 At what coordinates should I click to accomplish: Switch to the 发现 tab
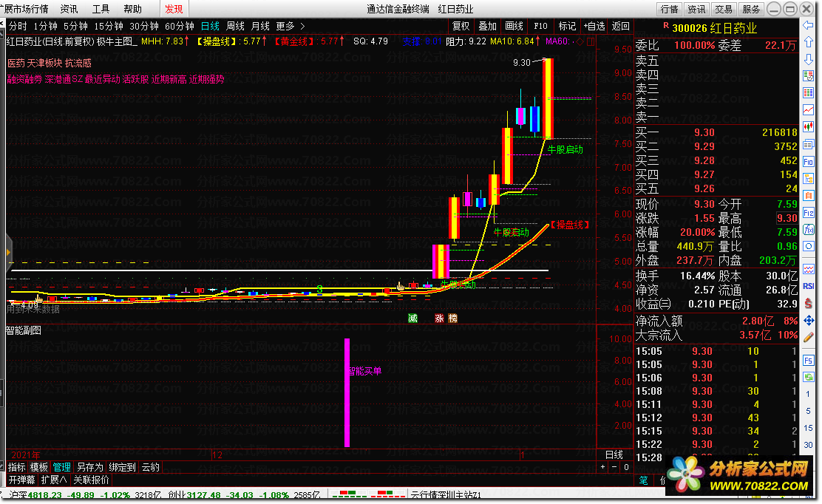(174, 9)
